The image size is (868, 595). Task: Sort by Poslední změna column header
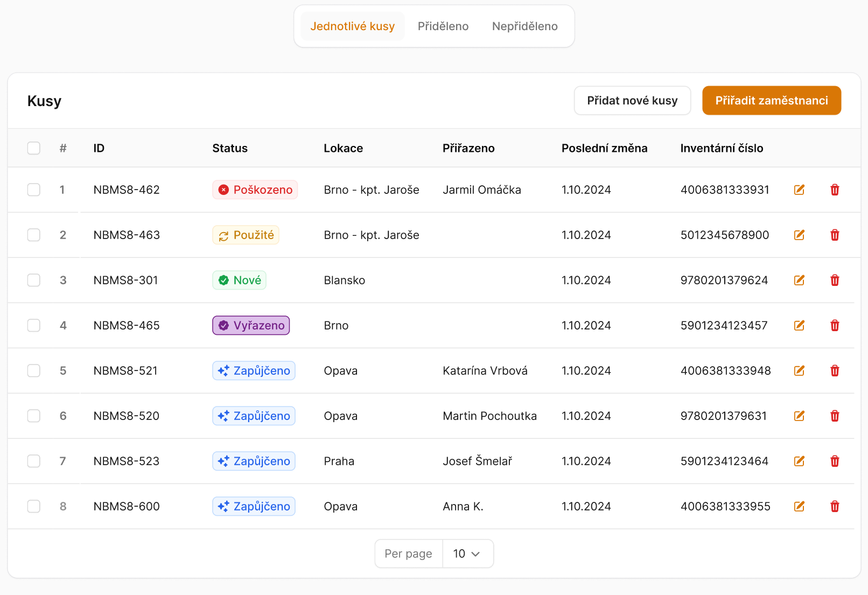point(605,148)
